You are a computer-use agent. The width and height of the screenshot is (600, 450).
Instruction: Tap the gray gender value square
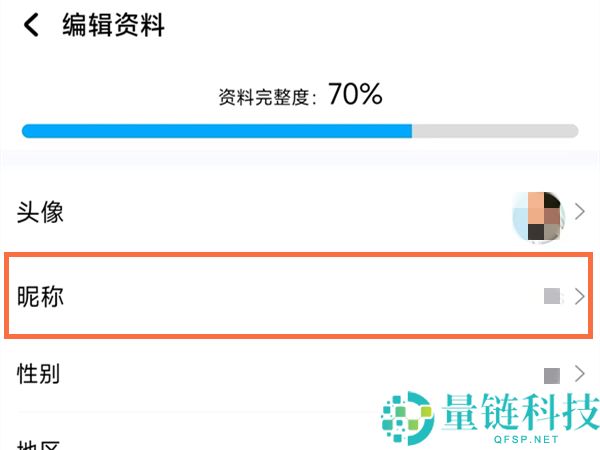pos(551,376)
